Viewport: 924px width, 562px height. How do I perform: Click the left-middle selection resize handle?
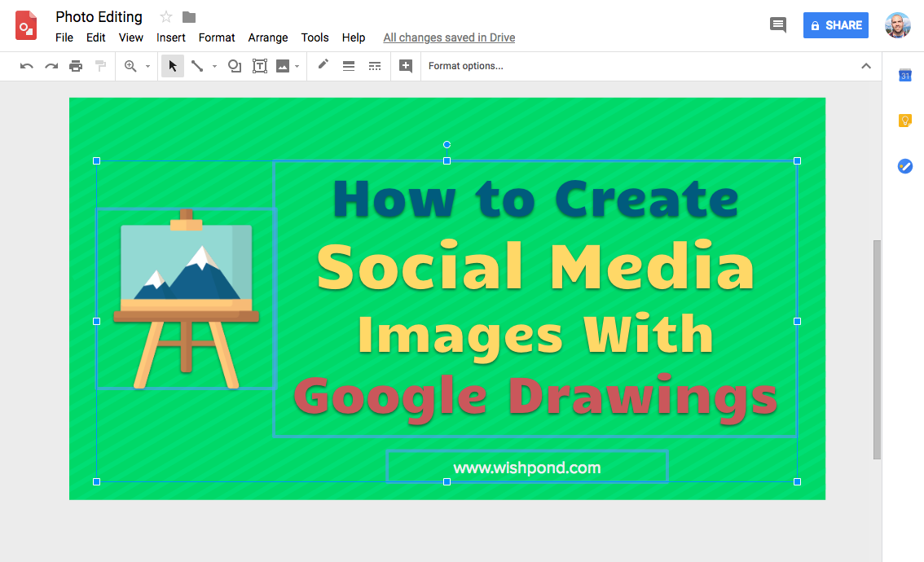[x=97, y=321]
